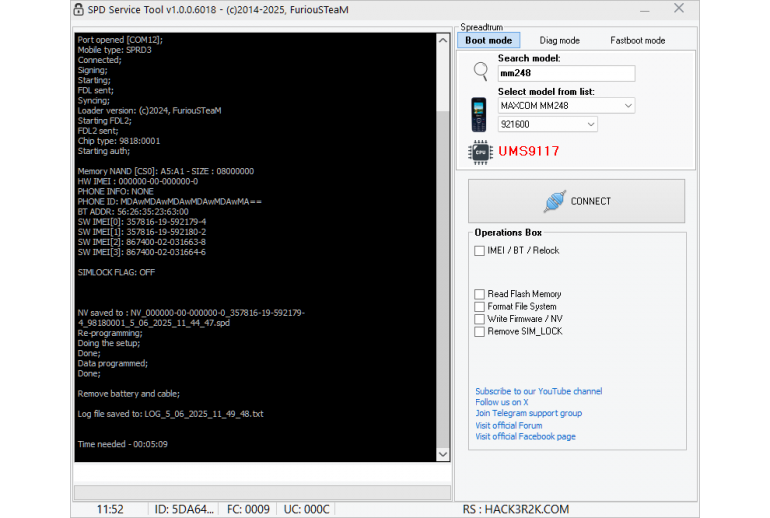Click the 'Time needed - 00:05:09' log line
The width and height of the screenshot is (770, 518).
click(122, 444)
